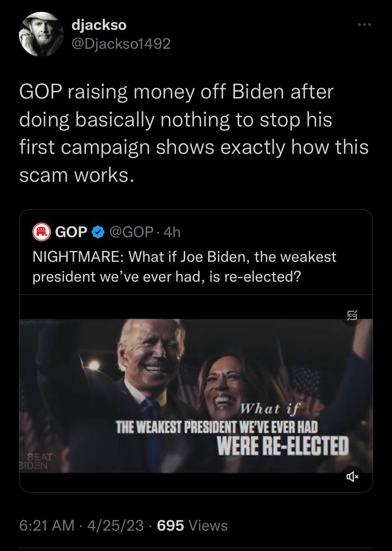
Task: Unmute the video with the speaker icon
Action: pos(352,476)
